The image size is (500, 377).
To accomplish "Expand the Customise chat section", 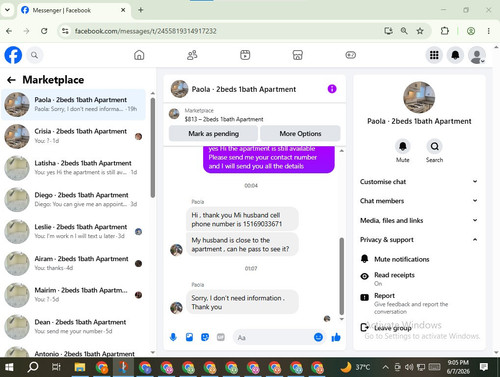I will (x=419, y=182).
